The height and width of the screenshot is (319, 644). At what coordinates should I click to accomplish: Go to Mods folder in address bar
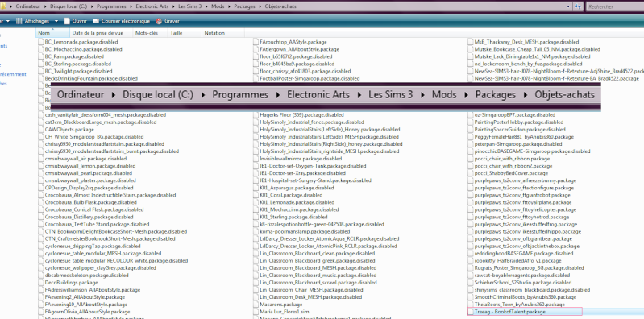218,7
